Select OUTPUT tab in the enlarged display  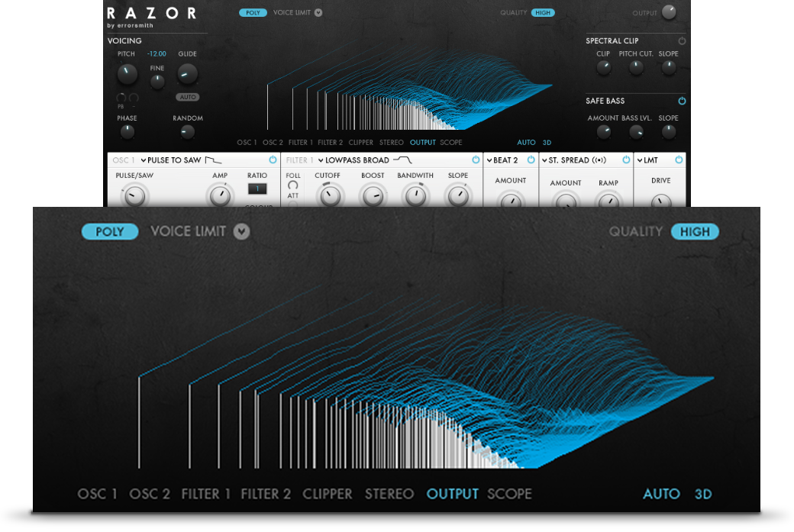(452, 494)
